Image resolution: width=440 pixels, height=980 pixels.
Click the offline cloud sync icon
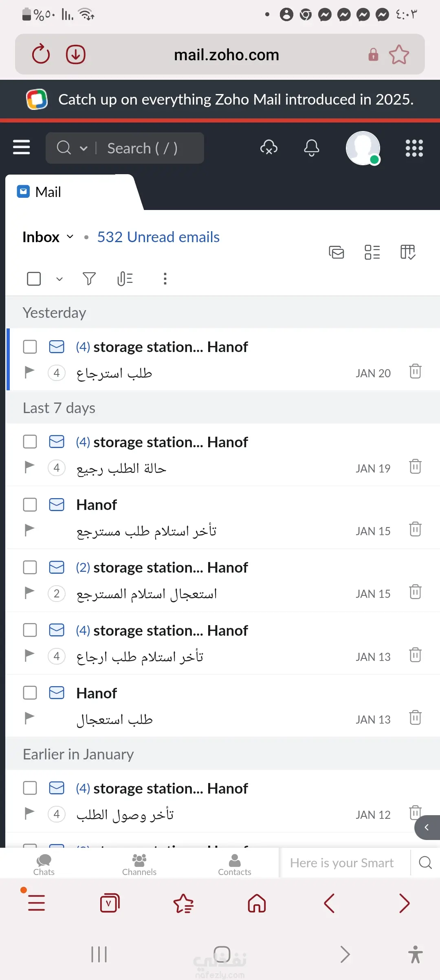click(x=269, y=148)
